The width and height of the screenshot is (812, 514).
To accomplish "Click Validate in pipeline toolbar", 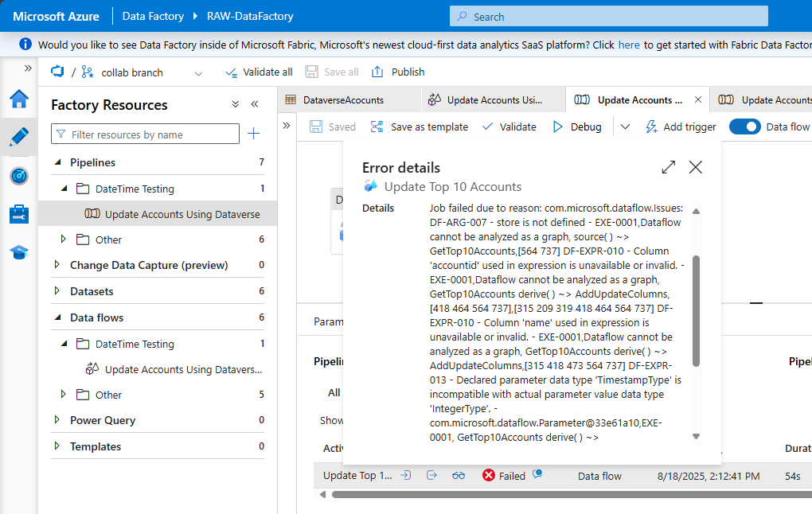I will click(509, 127).
